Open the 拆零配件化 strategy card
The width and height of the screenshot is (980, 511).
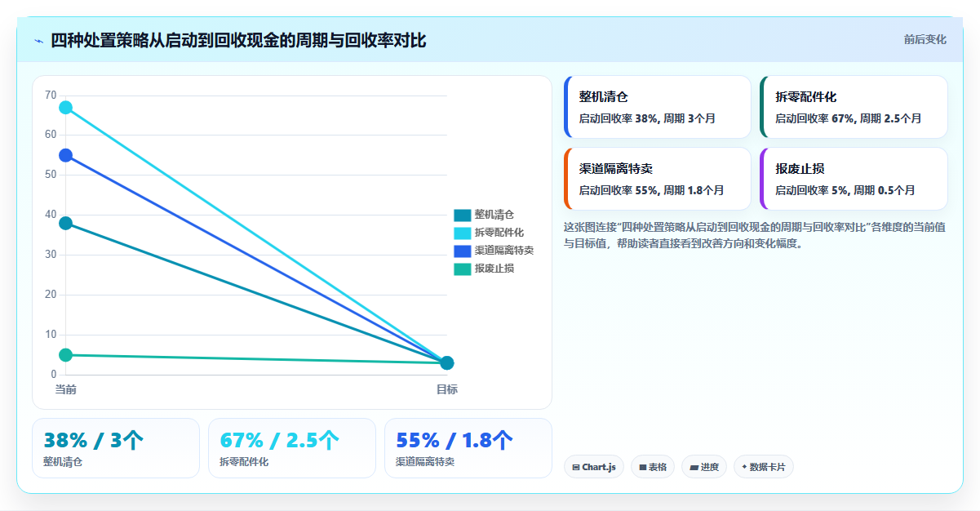(854, 107)
